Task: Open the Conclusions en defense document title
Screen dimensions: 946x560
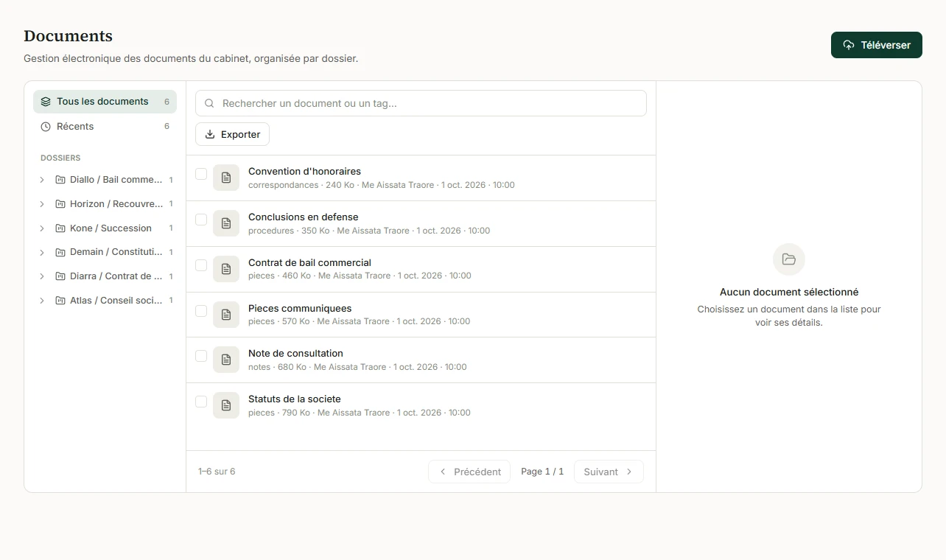Action: (303, 217)
